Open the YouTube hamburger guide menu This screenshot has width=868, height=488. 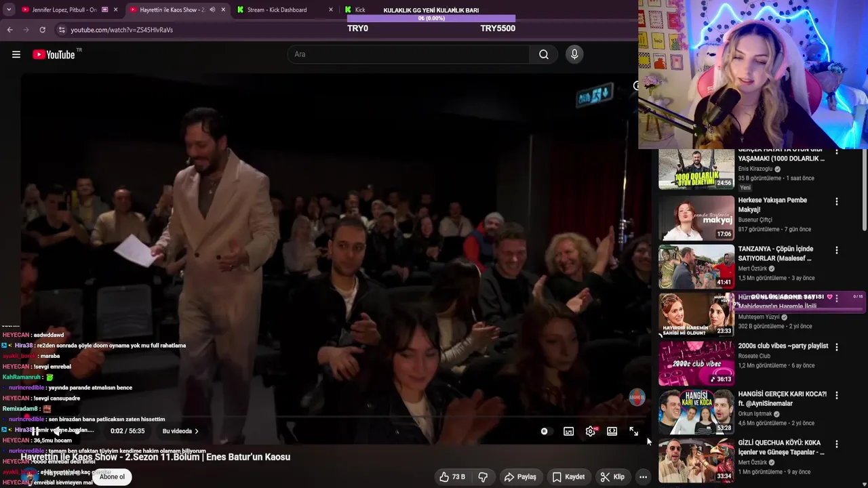click(x=16, y=54)
